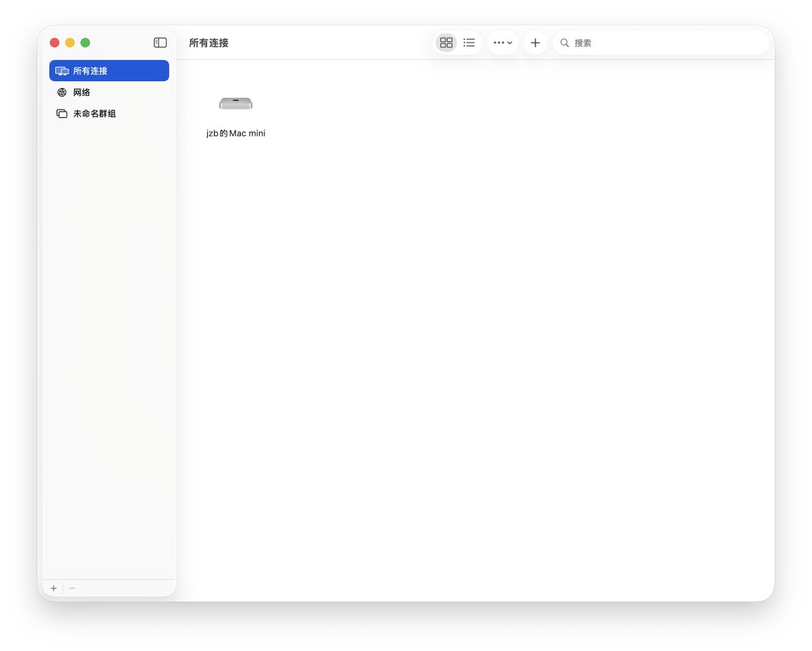This screenshot has width=812, height=651.
Task: Select 网络 in the sidebar
Action: pos(83,92)
